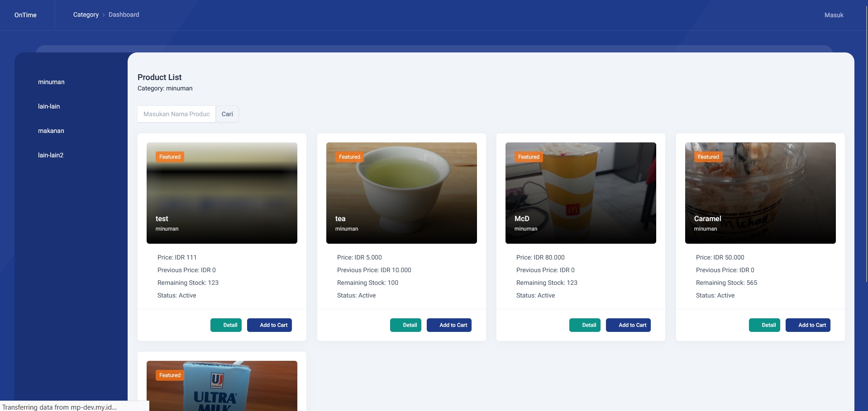Open Detail for the tea product
This screenshot has width=868, height=411.
(x=405, y=325)
